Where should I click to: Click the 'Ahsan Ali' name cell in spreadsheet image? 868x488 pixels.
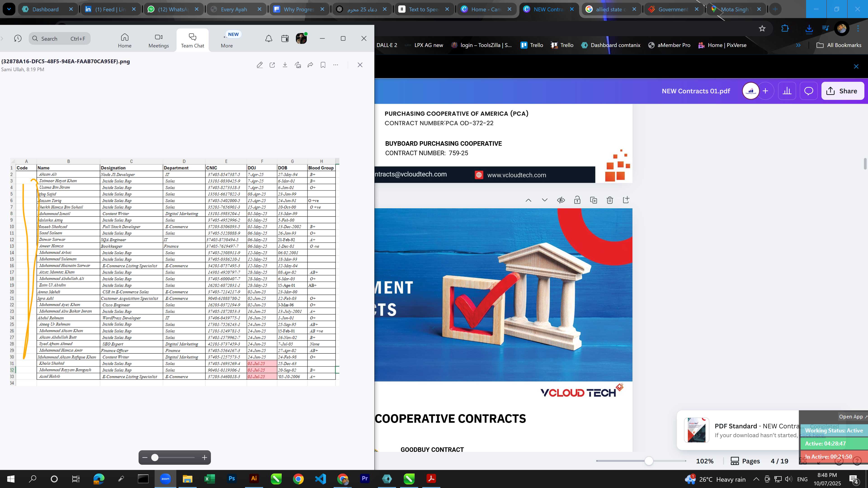pos(68,174)
